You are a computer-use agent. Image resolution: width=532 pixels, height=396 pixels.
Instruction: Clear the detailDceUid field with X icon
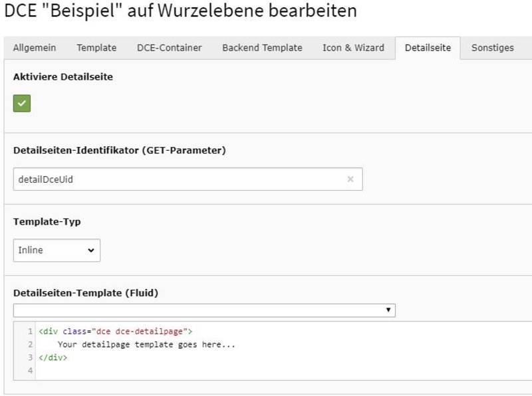pos(350,179)
